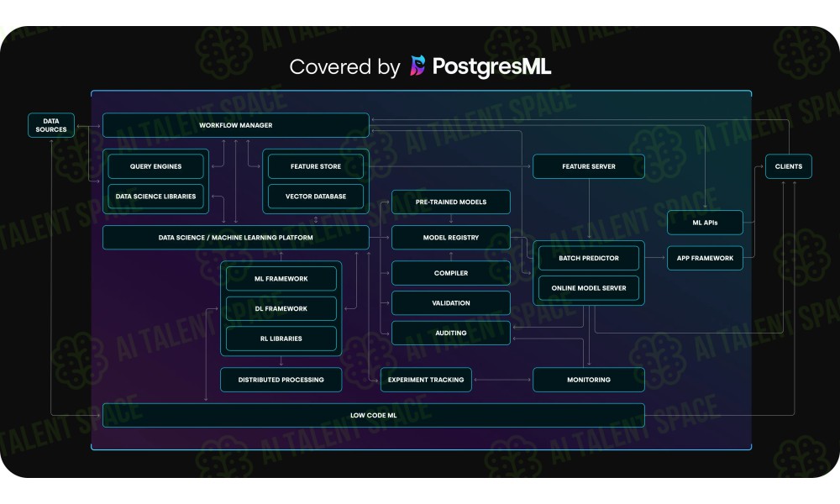
Task: Click the "AUDITING" box
Action: click(451, 333)
